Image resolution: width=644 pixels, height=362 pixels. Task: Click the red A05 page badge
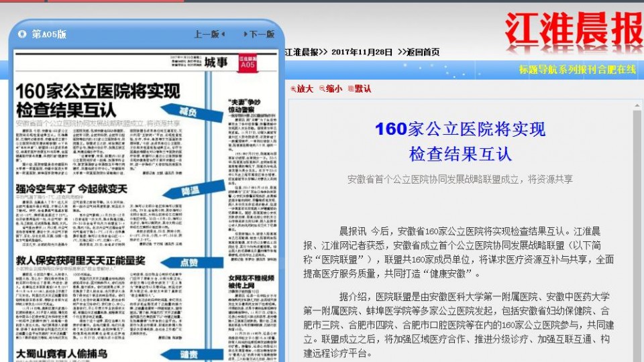pos(248,63)
